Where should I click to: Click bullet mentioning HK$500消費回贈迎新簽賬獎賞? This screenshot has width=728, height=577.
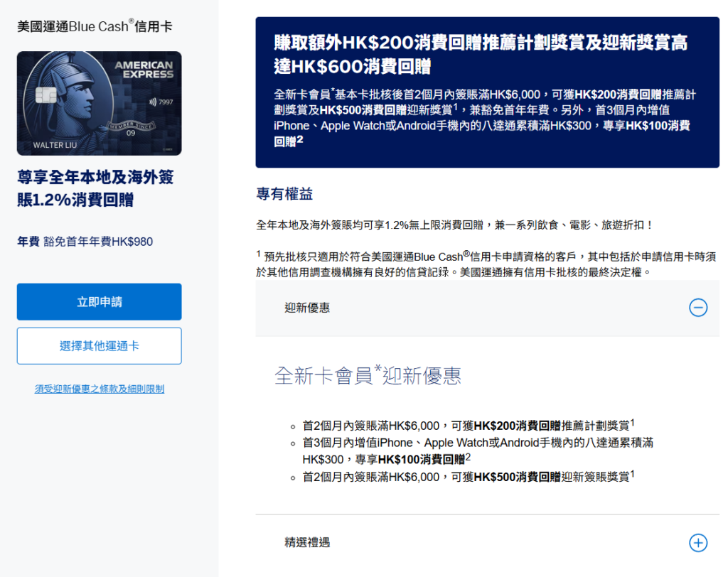(468, 476)
